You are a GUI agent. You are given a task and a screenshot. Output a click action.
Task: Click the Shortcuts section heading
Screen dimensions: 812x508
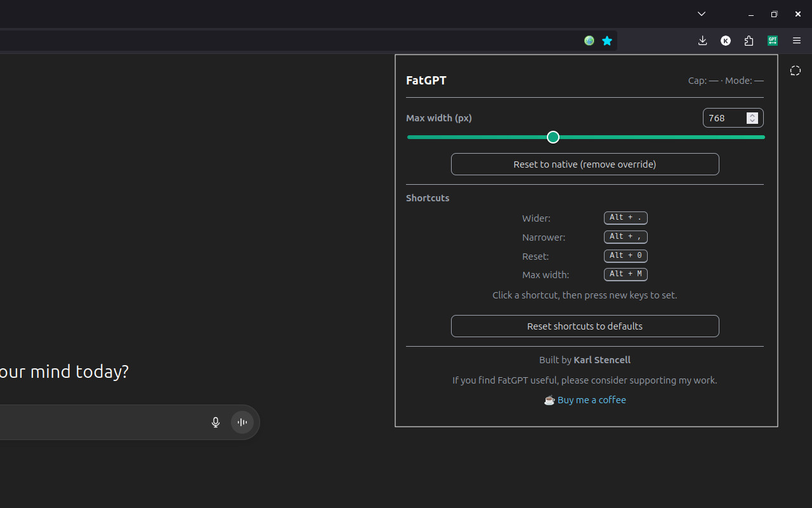(x=428, y=198)
